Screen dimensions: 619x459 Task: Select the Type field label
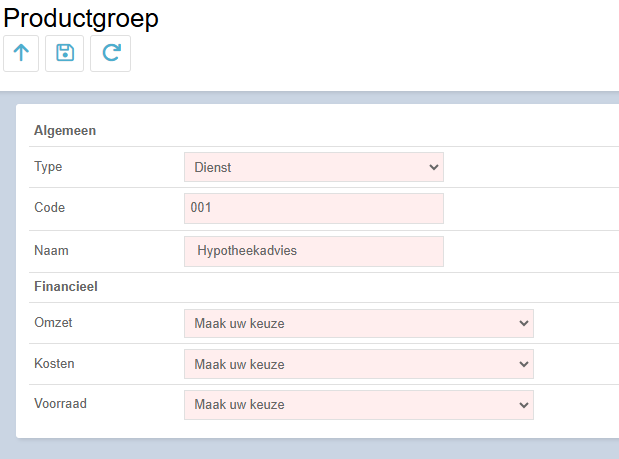click(48, 167)
